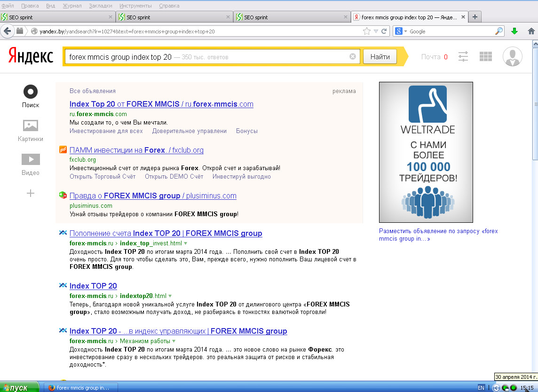Image resolution: width=538 pixels, height=392 pixels.
Task: Click the bookmark star icon in address bar
Action: 367,31
